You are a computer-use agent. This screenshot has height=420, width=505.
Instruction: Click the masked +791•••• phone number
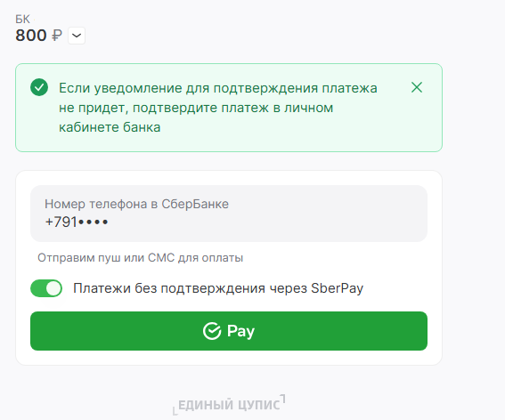[x=77, y=222]
